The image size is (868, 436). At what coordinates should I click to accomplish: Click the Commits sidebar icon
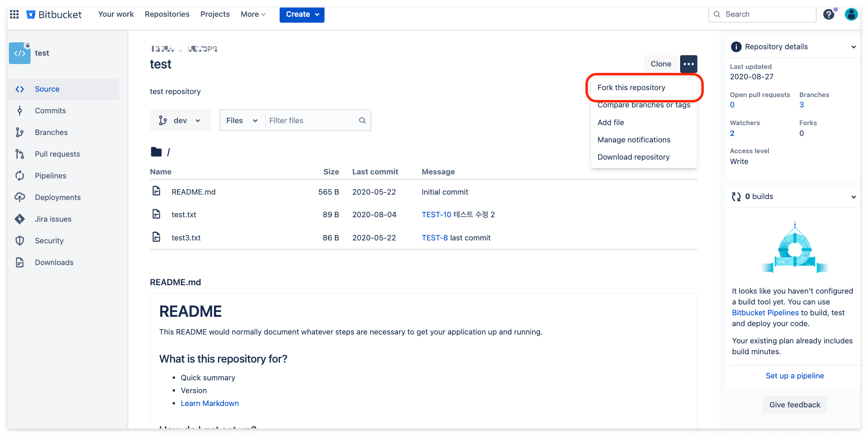click(20, 111)
